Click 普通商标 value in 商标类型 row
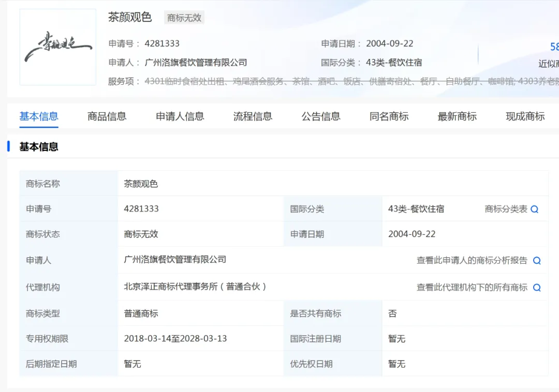559x392 pixels. coord(141,314)
